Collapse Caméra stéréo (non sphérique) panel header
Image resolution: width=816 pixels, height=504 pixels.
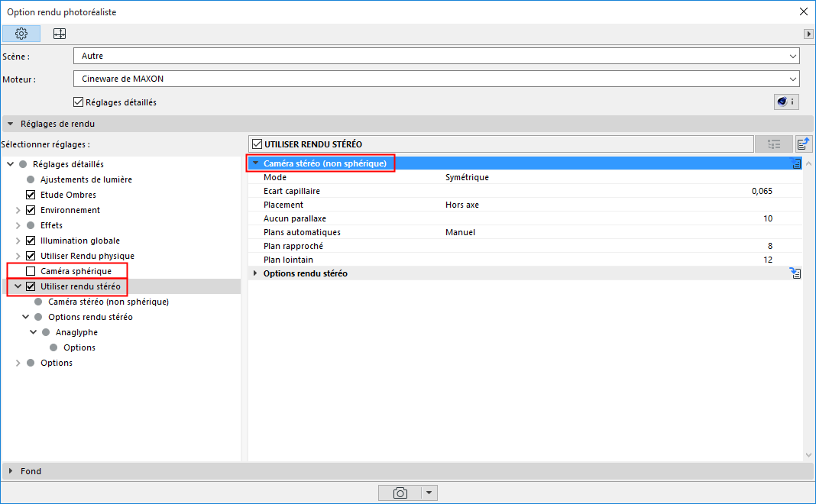[x=255, y=163]
